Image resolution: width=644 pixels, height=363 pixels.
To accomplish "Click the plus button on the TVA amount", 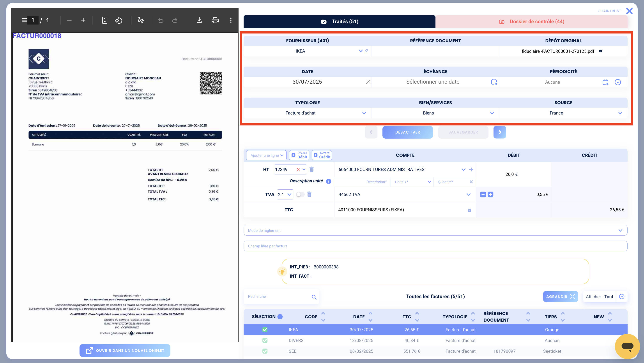I will 490,194.
